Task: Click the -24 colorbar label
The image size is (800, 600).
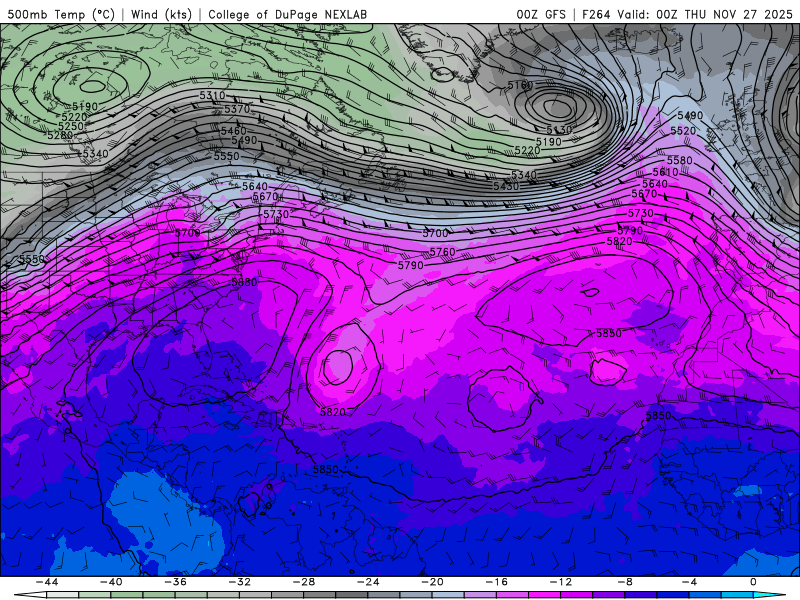Action: 368,582
